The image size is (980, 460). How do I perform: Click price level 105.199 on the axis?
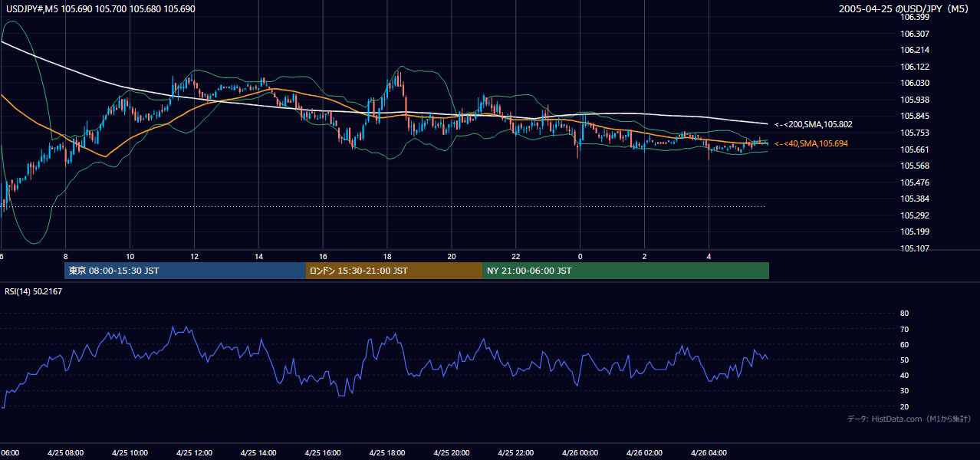(916, 232)
